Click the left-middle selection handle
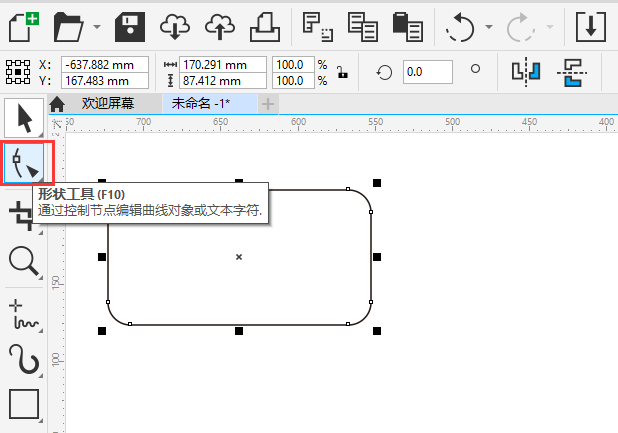Image resolution: width=618 pixels, height=433 pixels. pos(102,257)
